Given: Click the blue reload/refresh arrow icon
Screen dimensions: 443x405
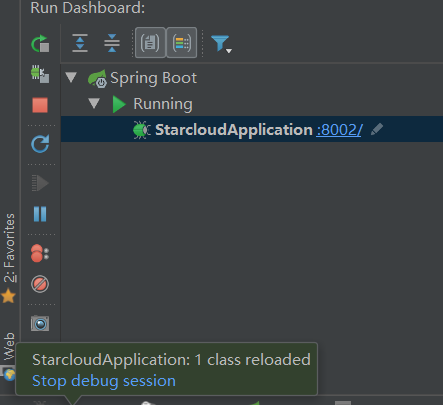Looking at the screenshot, I should click(x=40, y=144).
